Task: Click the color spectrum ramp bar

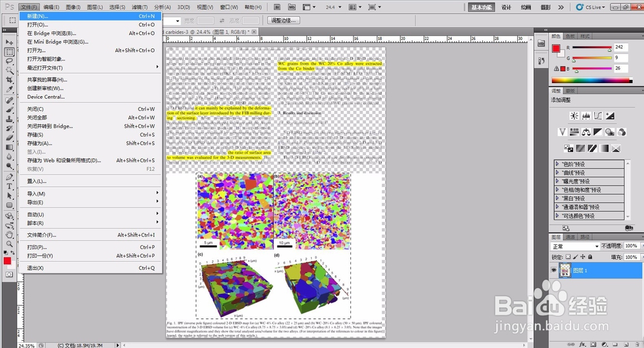Action: click(x=592, y=81)
